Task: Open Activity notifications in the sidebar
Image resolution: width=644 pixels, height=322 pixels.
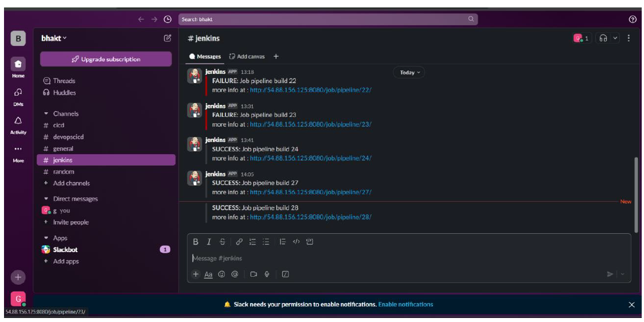Action: [18, 125]
